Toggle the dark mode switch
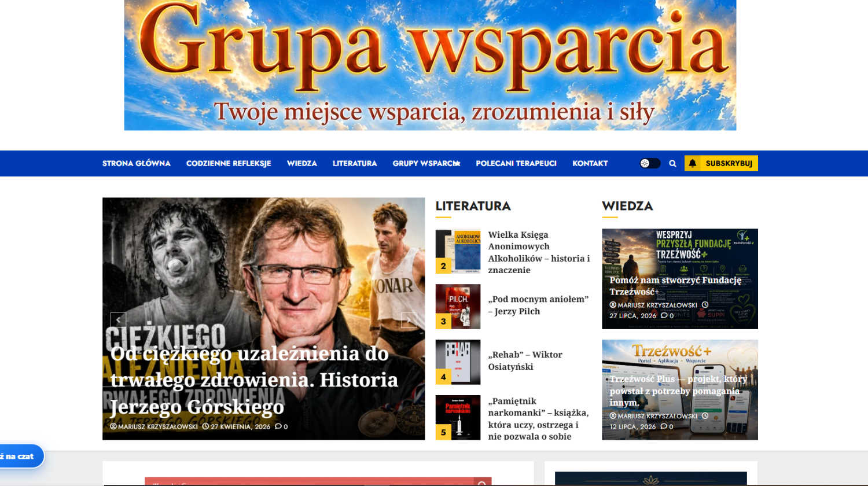The height and width of the screenshot is (486, 868). (x=650, y=164)
